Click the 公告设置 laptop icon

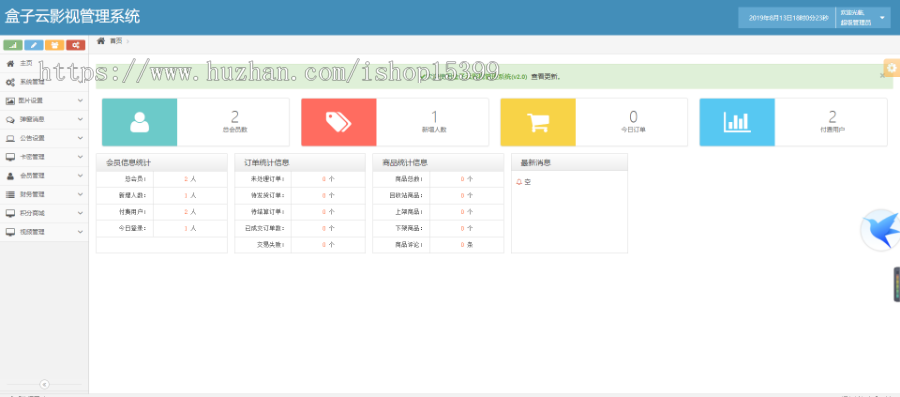[10, 138]
